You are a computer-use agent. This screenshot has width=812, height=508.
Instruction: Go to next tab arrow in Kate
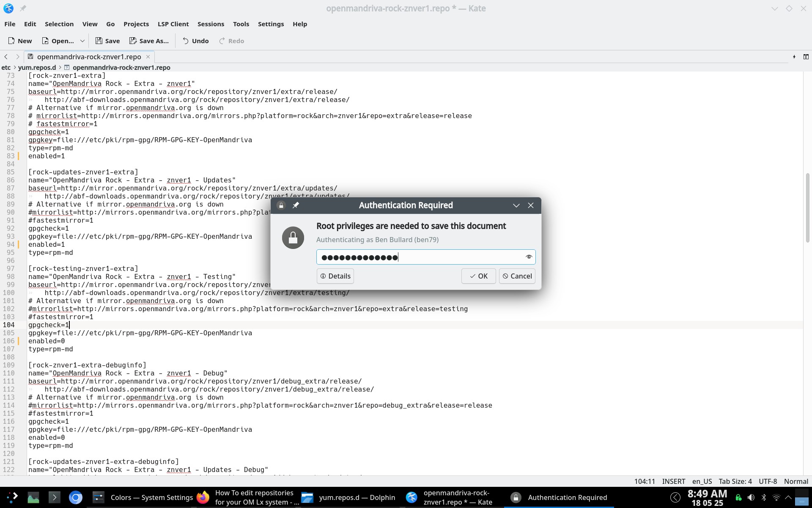17,57
